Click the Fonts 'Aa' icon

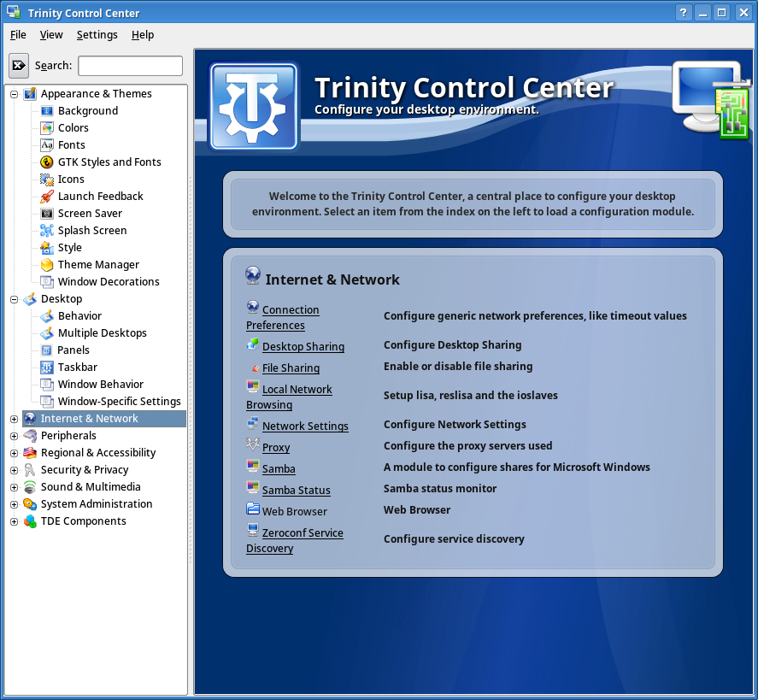click(47, 145)
